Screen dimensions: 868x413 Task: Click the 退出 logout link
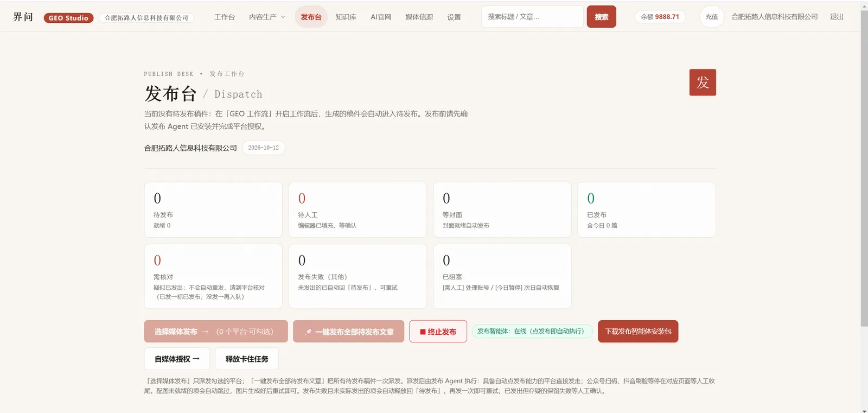point(837,17)
